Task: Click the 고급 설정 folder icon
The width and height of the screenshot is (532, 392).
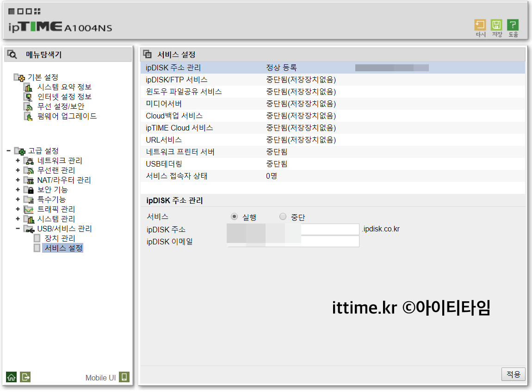Action: pos(20,151)
